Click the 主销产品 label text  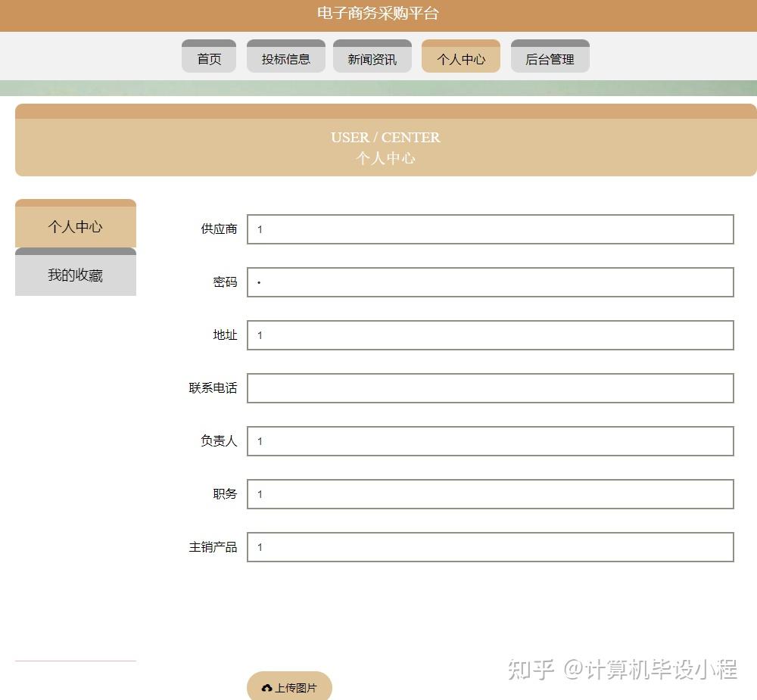coord(213,547)
